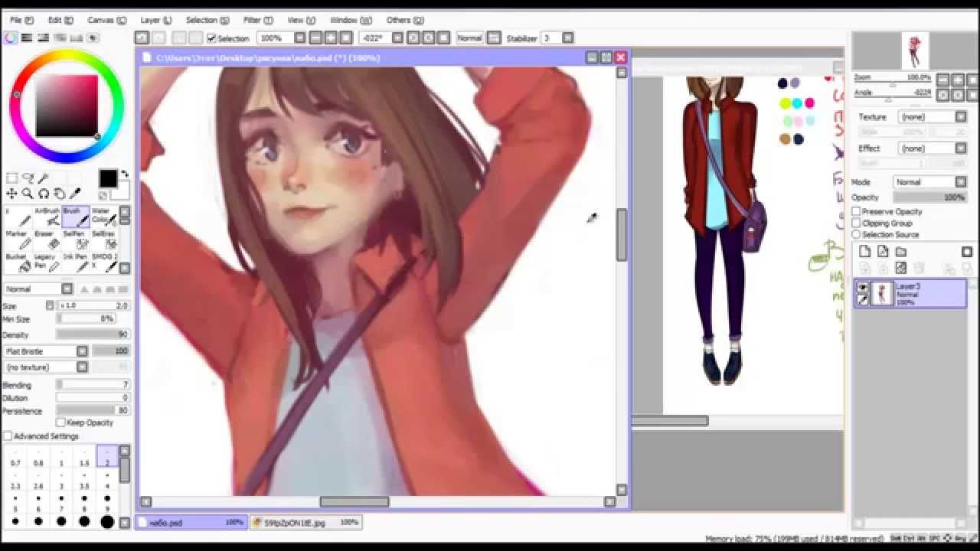This screenshot has height=551, width=980.
Task: Click the layer Opacity slider
Action: [x=930, y=197]
